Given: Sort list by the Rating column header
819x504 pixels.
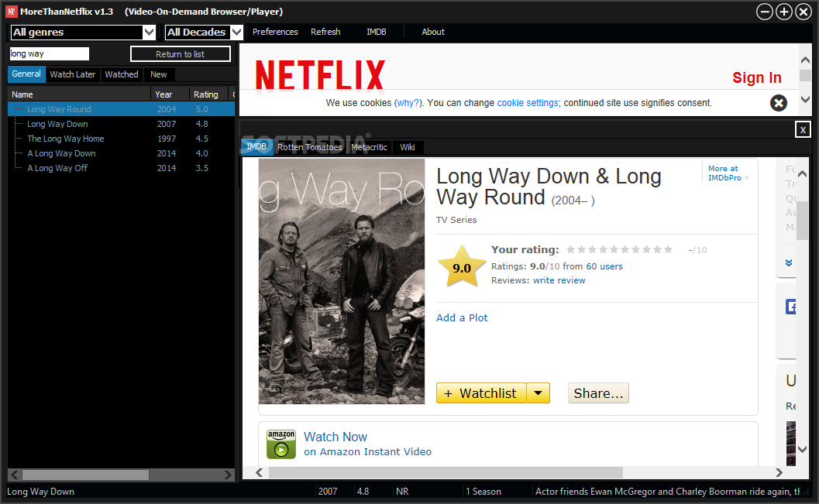Looking at the screenshot, I should [209, 94].
